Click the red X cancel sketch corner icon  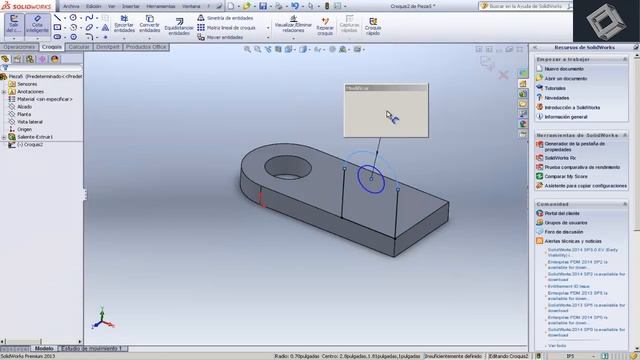(x=503, y=75)
